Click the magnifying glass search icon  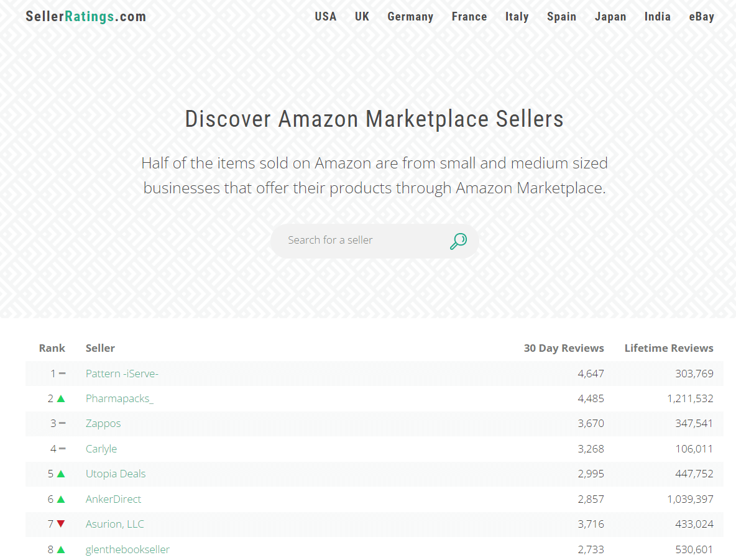tap(458, 241)
